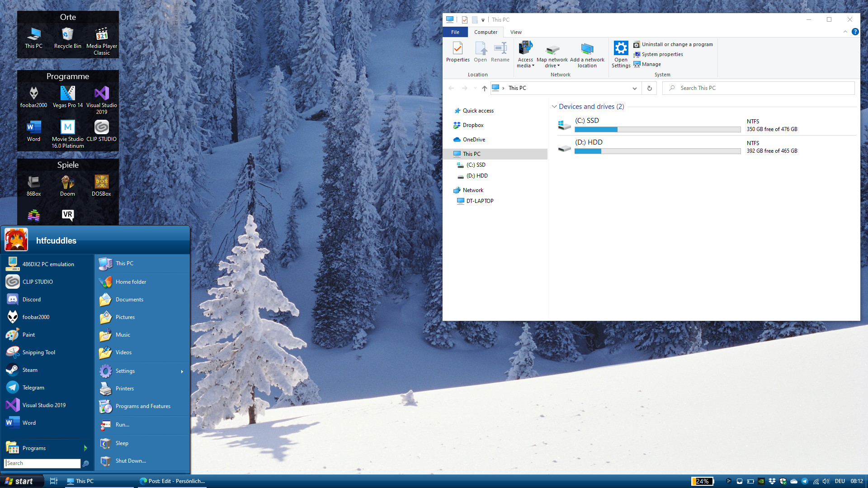Screen dimensions: 868x488
Task: Click user avatar picture in start menu
Action: tap(16, 239)
